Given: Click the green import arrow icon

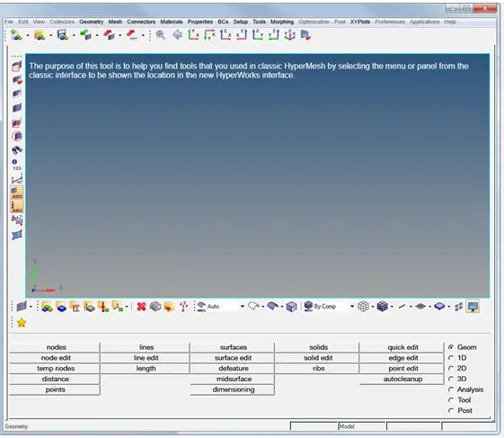Looking at the screenshot, I should tap(85, 35).
